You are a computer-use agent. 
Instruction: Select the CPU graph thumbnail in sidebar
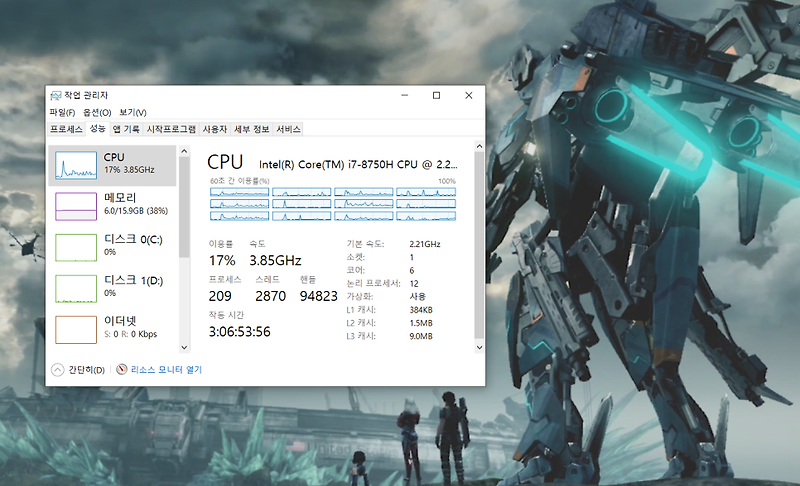coord(76,165)
